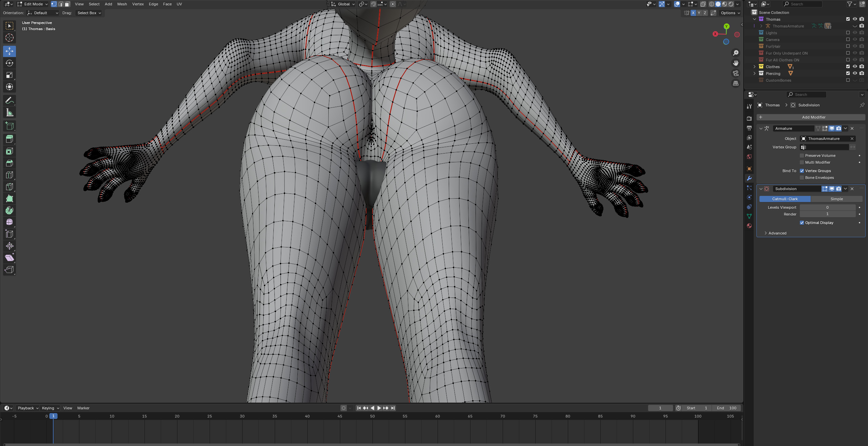Click jump to end frame button
This screenshot has width=868, height=446.
(393, 408)
